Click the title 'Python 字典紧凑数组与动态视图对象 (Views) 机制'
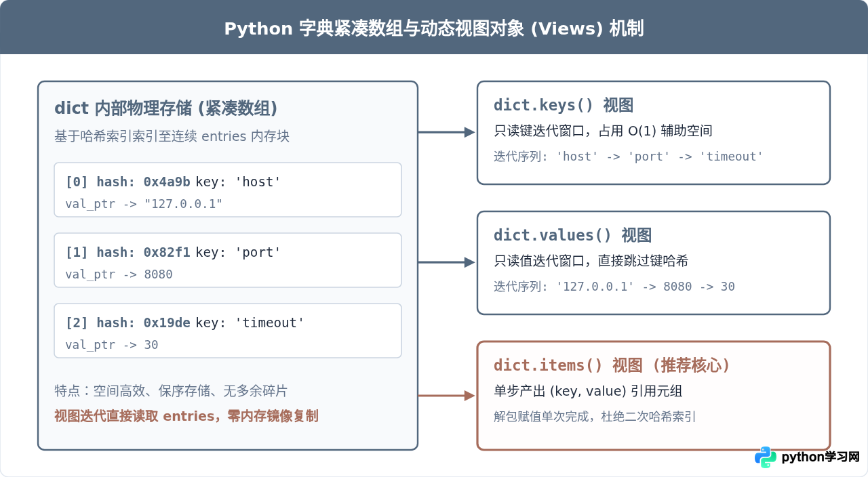The width and height of the screenshot is (868, 477). pyautogui.click(x=434, y=28)
